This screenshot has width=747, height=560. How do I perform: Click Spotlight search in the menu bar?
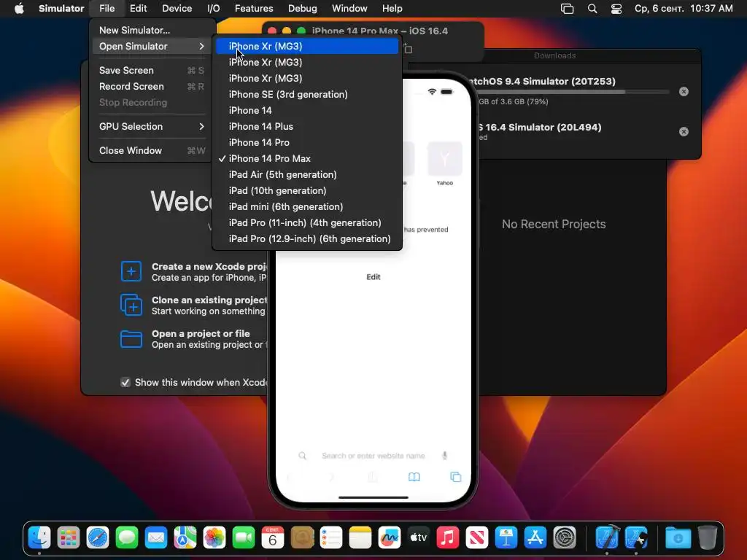click(592, 9)
